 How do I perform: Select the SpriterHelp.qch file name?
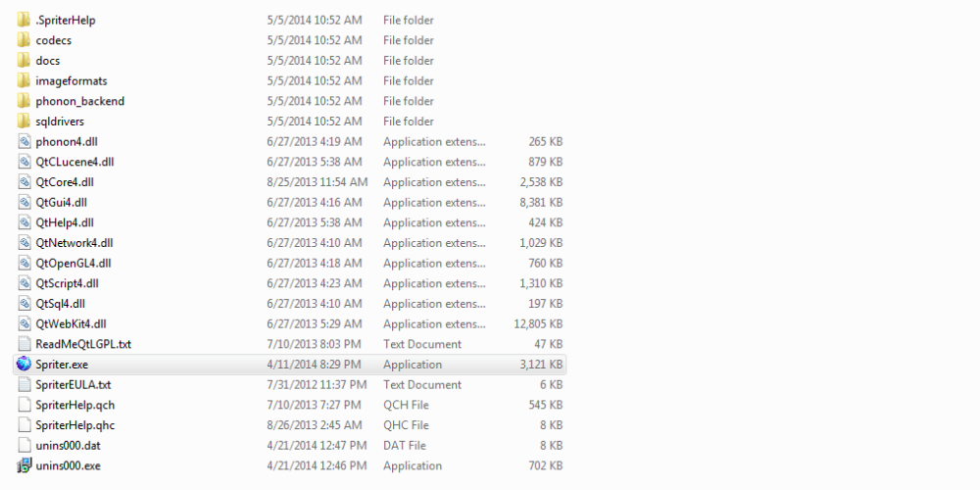75,405
